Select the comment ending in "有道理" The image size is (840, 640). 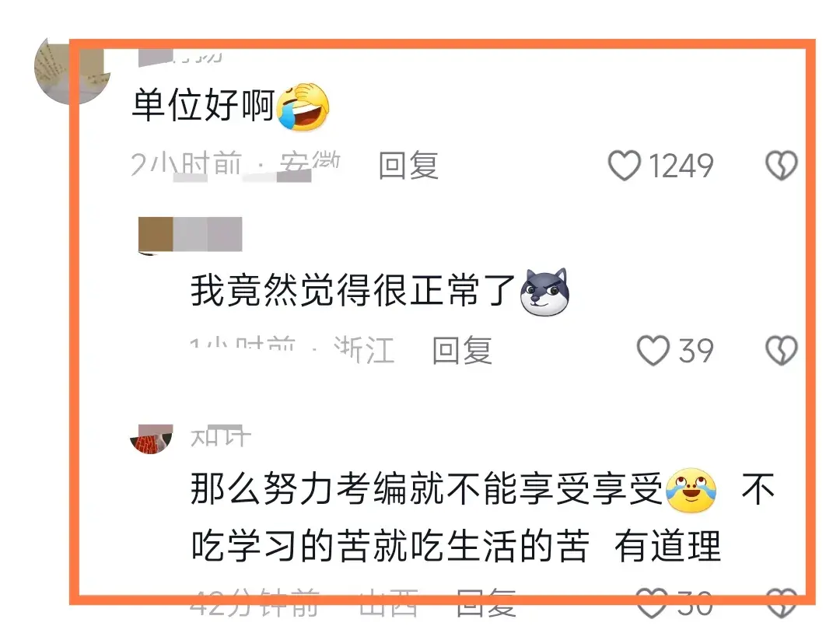pyautogui.click(x=483, y=517)
